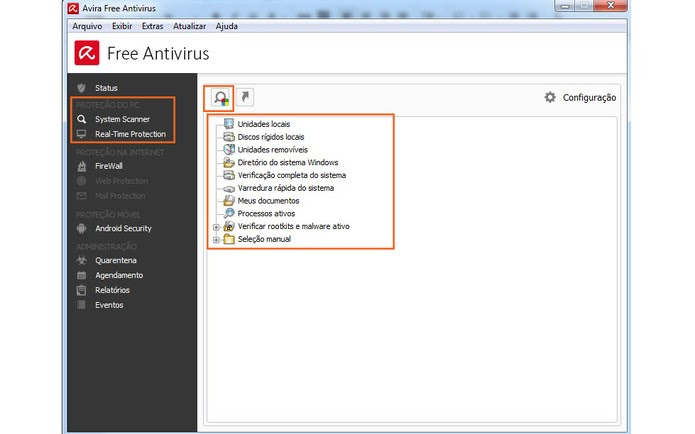Click the Configuração label

[589, 98]
